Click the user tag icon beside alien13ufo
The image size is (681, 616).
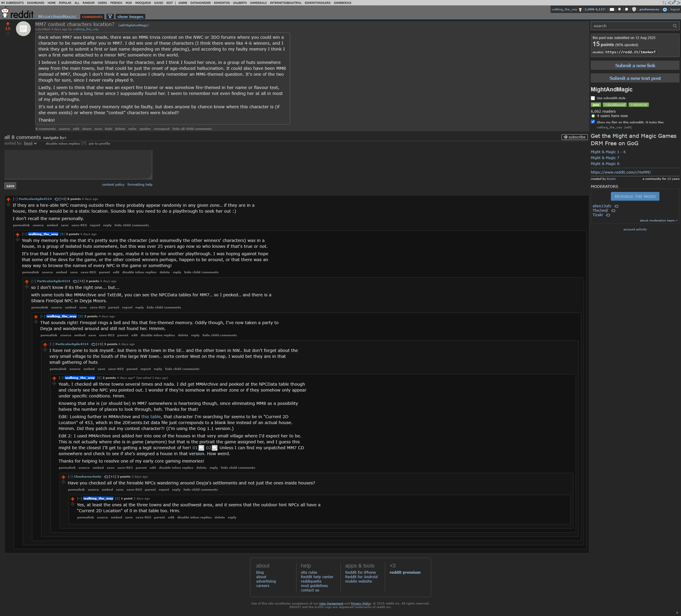coord(617,206)
